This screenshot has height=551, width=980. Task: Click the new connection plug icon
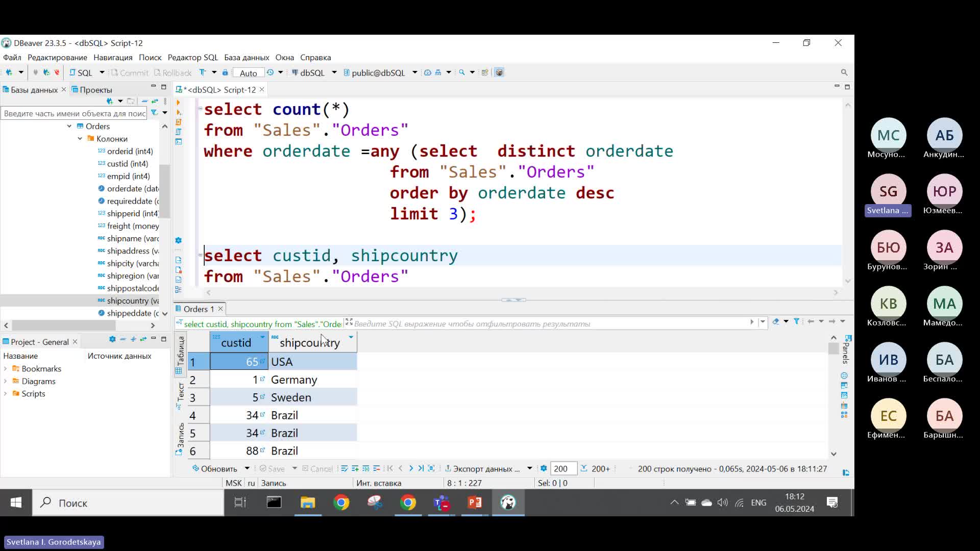pyautogui.click(x=9, y=72)
